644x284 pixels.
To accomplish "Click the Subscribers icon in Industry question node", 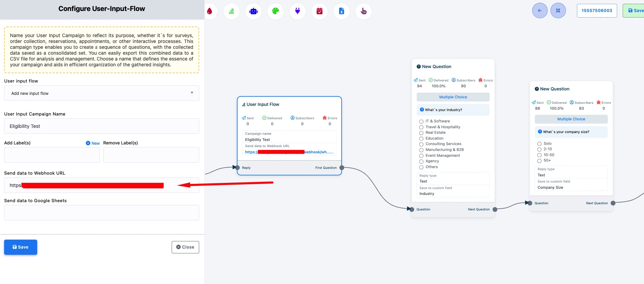I will tap(453, 80).
